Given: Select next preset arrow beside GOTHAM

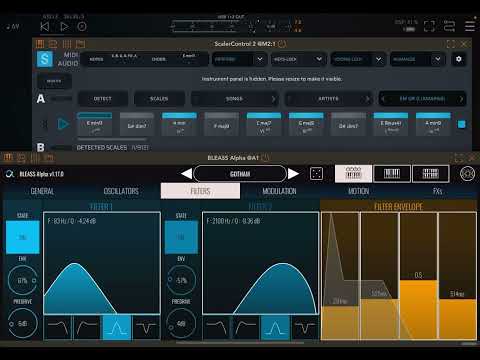Looking at the screenshot, I should click(x=293, y=174).
